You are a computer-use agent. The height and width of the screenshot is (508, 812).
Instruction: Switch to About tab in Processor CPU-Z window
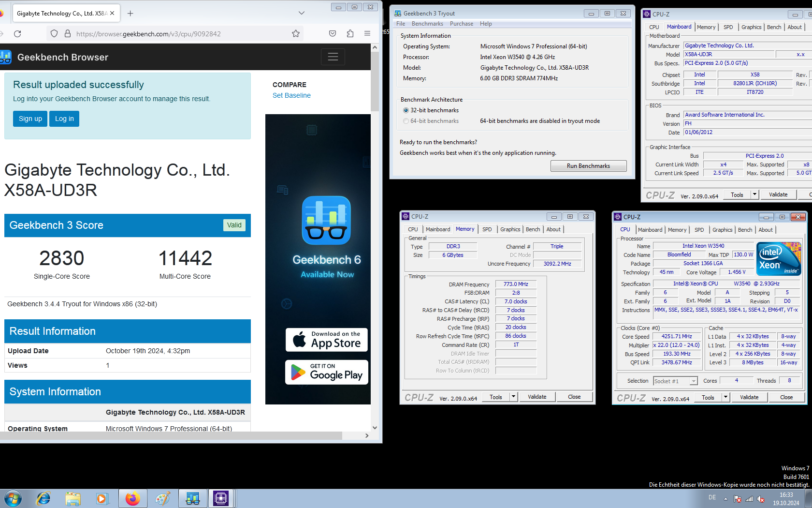(765, 230)
